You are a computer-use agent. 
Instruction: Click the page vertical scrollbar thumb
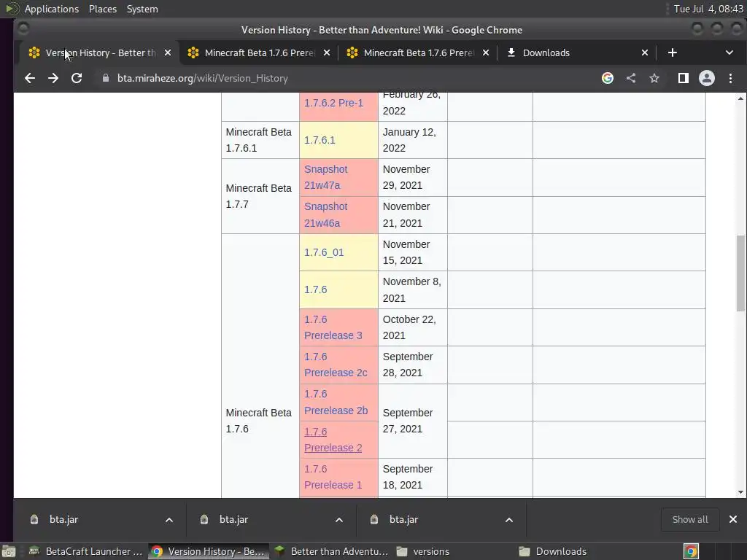[x=740, y=273]
